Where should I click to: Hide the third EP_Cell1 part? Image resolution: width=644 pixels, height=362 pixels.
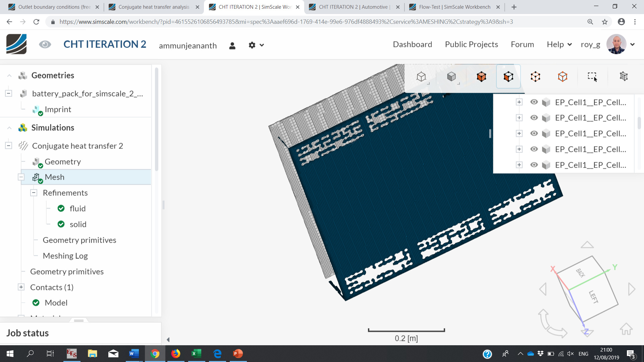pyautogui.click(x=534, y=133)
